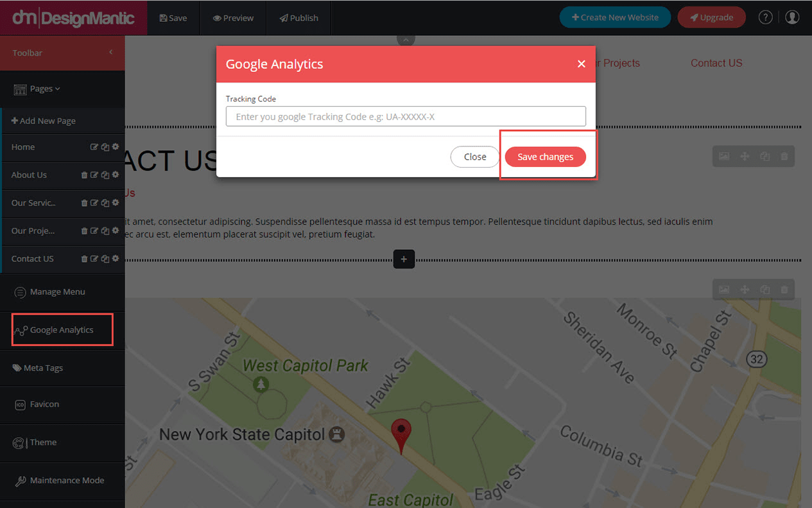Open settings gear for Our Services page
The image size is (812, 508).
click(115, 202)
